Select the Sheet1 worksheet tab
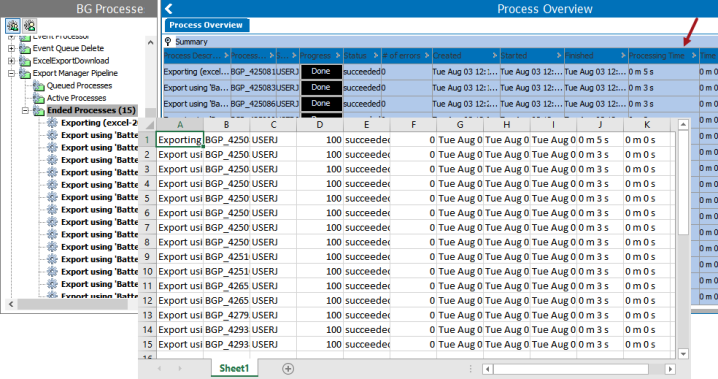Screen dimensions: 718x379 coord(234,368)
